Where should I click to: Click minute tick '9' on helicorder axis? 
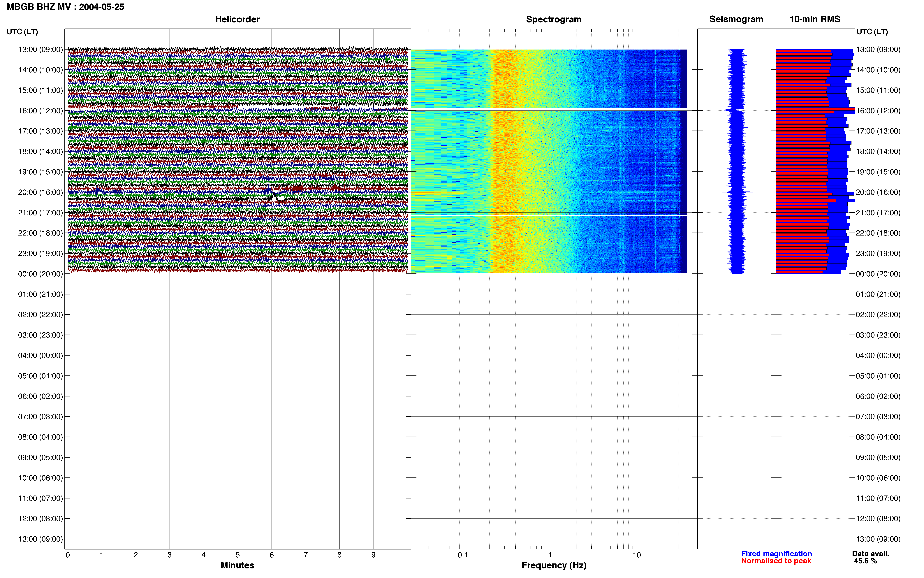(x=373, y=555)
